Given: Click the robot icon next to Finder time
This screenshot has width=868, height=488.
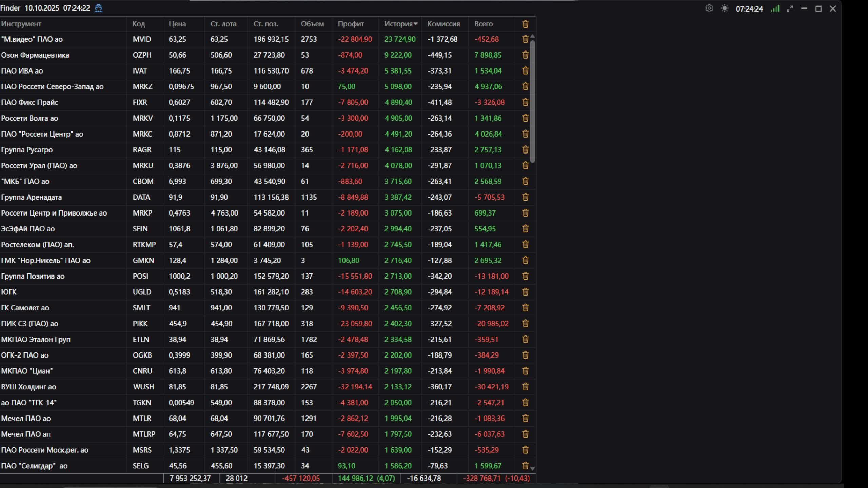Looking at the screenshot, I should coord(98,8).
